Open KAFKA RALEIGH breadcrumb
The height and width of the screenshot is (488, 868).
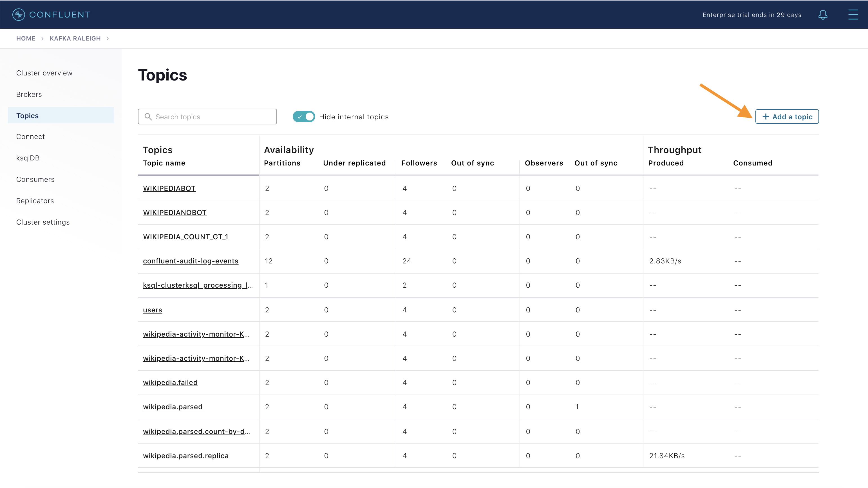[x=75, y=39]
